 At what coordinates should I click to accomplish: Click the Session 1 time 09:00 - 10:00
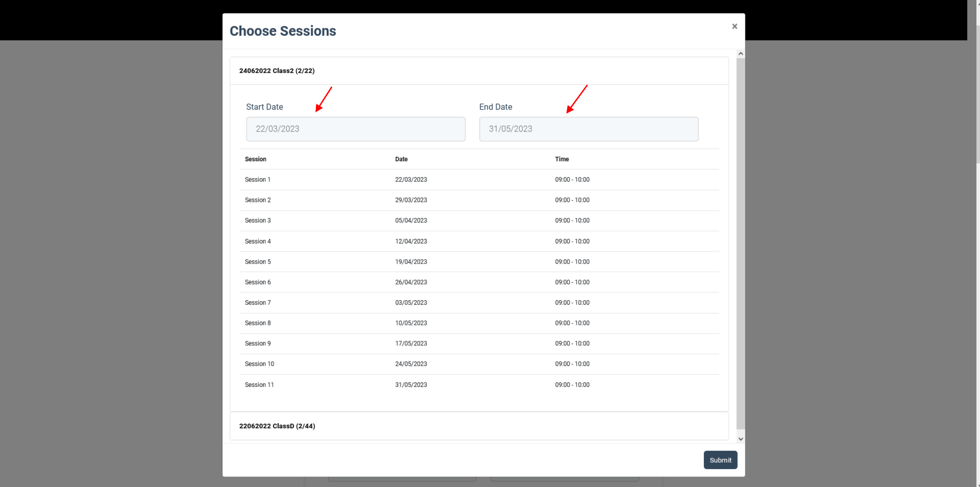(572, 180)
